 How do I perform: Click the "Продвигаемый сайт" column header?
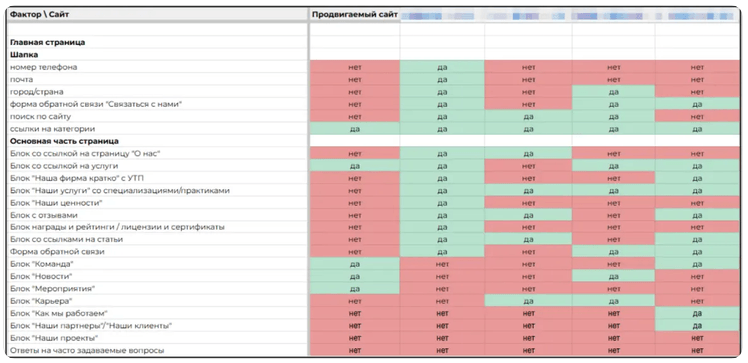pyautogui.click(x=354, y=15)
